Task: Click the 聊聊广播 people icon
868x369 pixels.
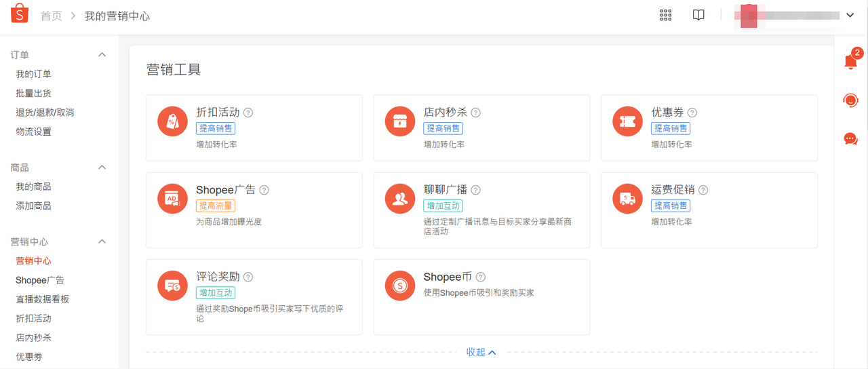Action: click(x=400, y=199)
